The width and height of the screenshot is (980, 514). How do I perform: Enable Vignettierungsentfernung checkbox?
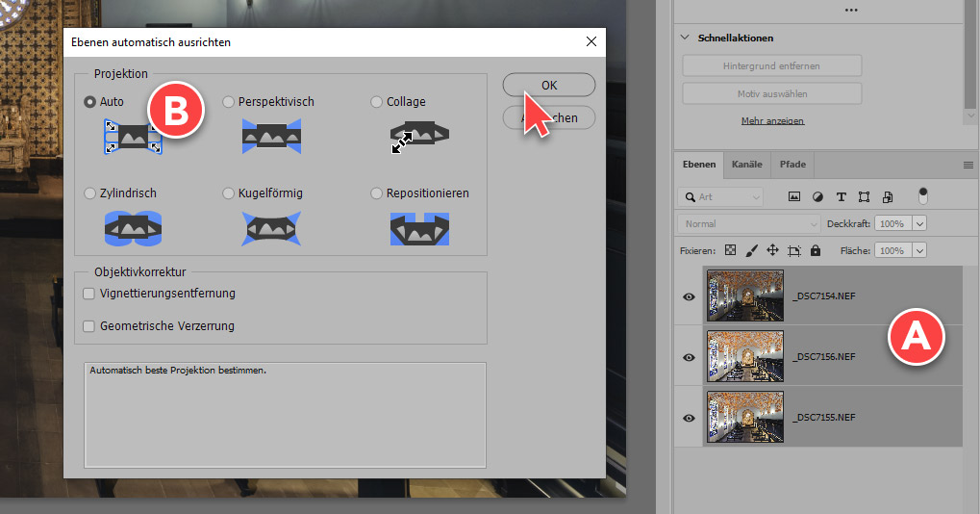tap(89, 294)
